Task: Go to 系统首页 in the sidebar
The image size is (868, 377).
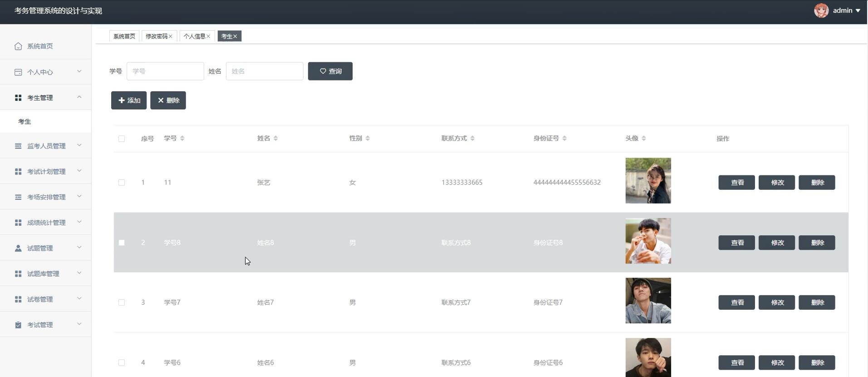Action: pyautogui.click(x=45, y=46)
